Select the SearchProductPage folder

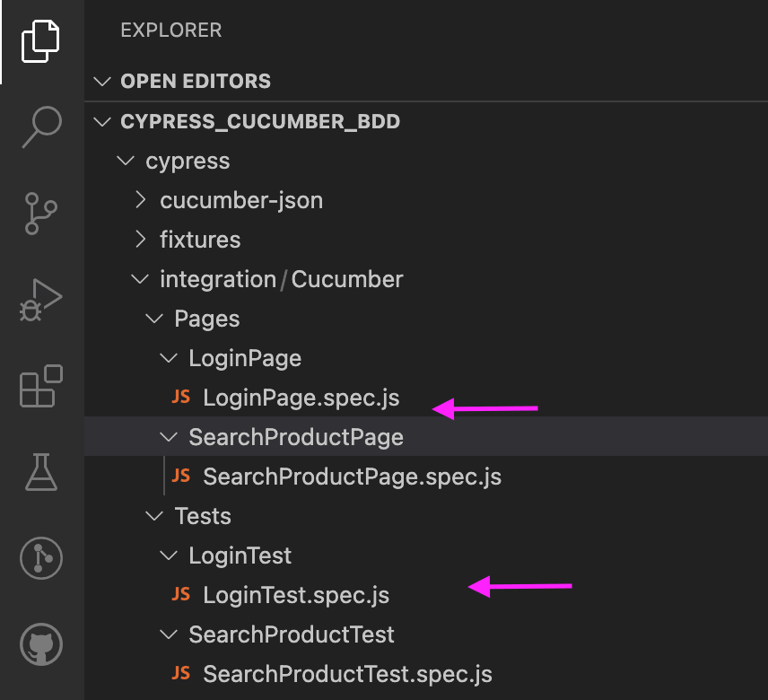[x=295, y=437]
